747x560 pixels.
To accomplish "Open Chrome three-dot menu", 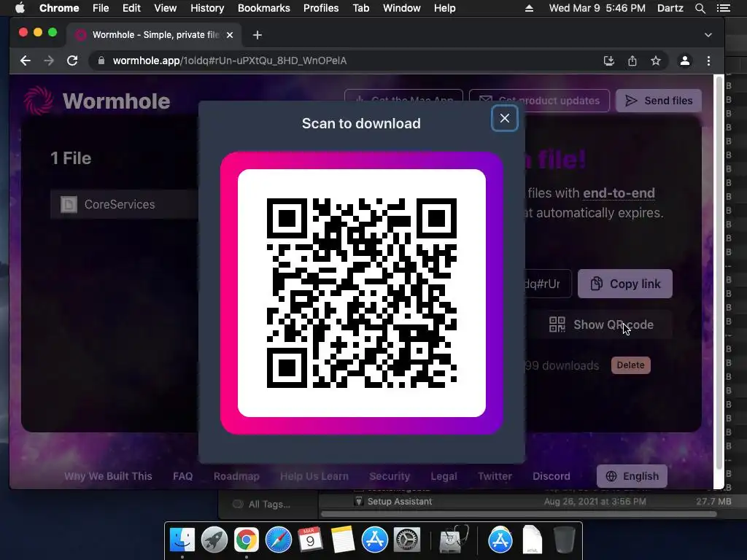I will 708,61.
